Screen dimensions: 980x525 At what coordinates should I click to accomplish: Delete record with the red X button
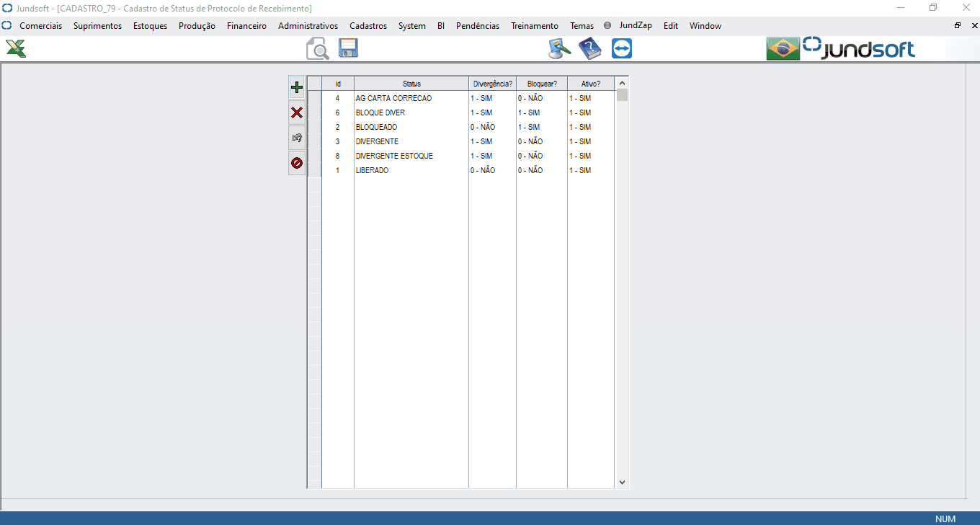pos(296,112)
